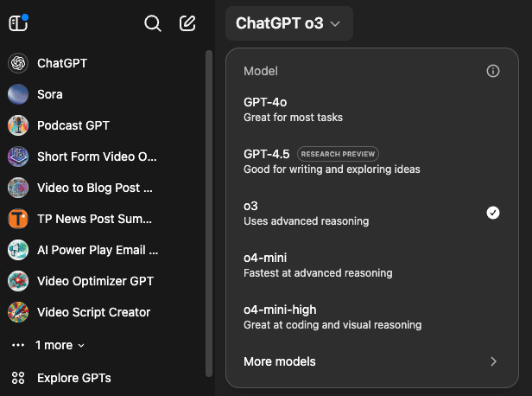Open the ChatGPT sidebar entry label

tap(62, 63)
